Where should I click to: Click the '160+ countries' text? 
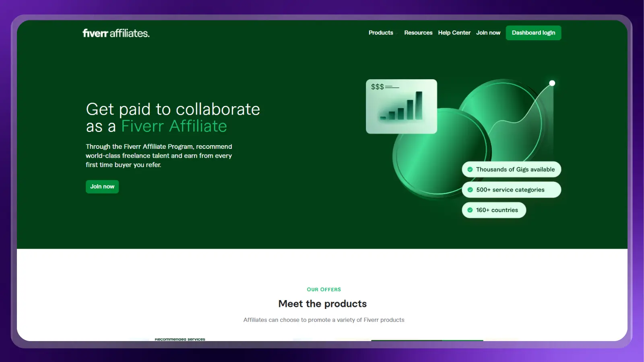pyautogui.click(x=497, y=210)
